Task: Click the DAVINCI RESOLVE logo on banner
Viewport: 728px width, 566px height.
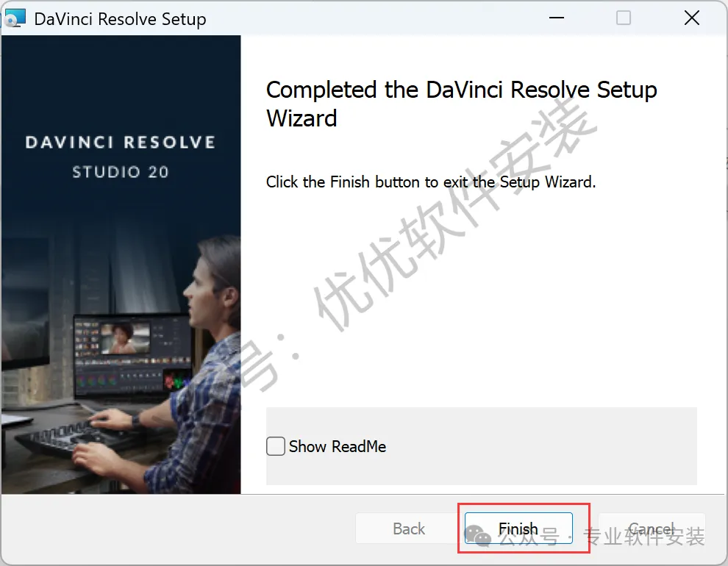Action: click(x=121, y=142)
